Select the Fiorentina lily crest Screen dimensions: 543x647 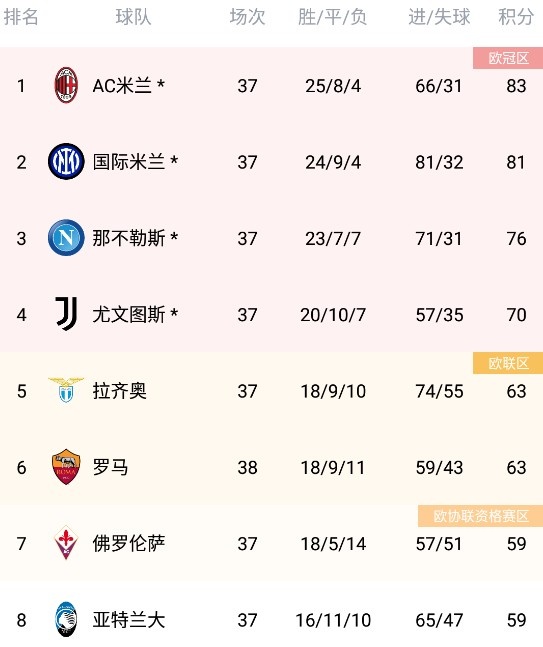66,543
